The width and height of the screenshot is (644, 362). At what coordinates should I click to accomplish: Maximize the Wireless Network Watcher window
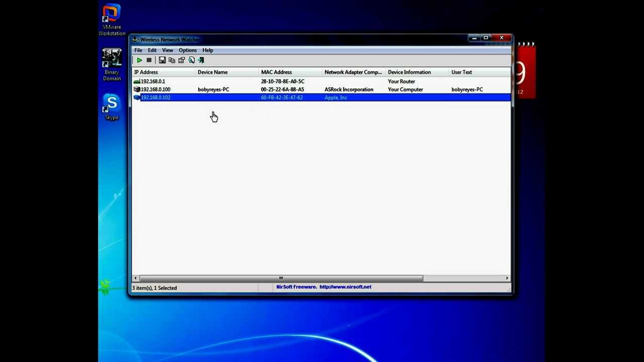pos(486,38)
